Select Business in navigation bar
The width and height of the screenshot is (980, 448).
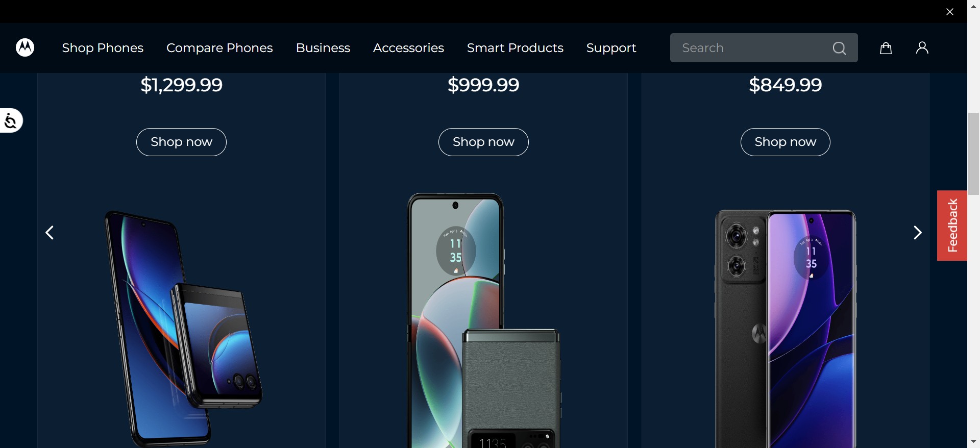[323, 48]
